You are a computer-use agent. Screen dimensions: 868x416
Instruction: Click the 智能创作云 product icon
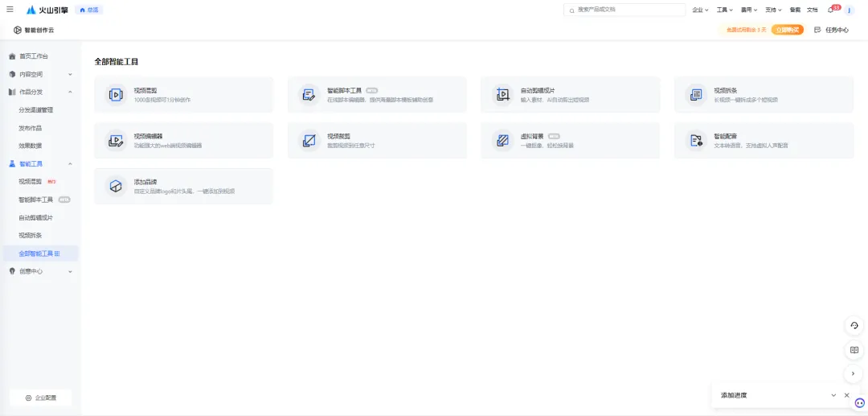click(x=18, y=30)
